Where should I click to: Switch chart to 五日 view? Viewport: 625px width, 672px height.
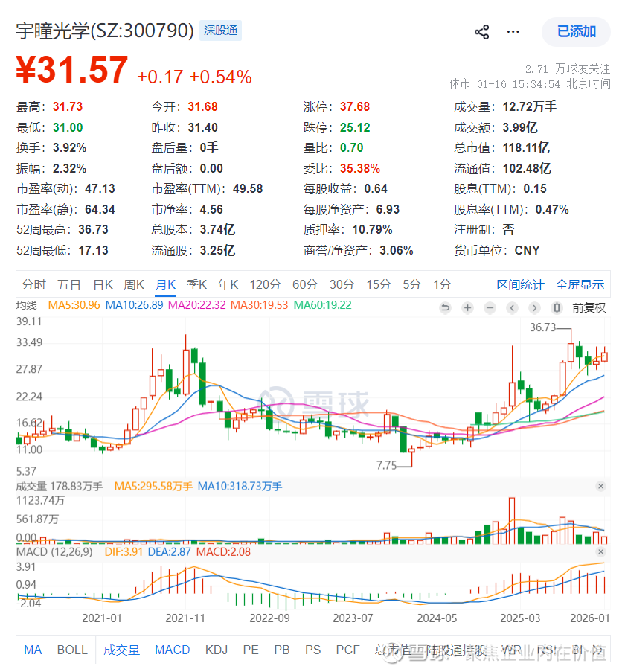(68, 284)
